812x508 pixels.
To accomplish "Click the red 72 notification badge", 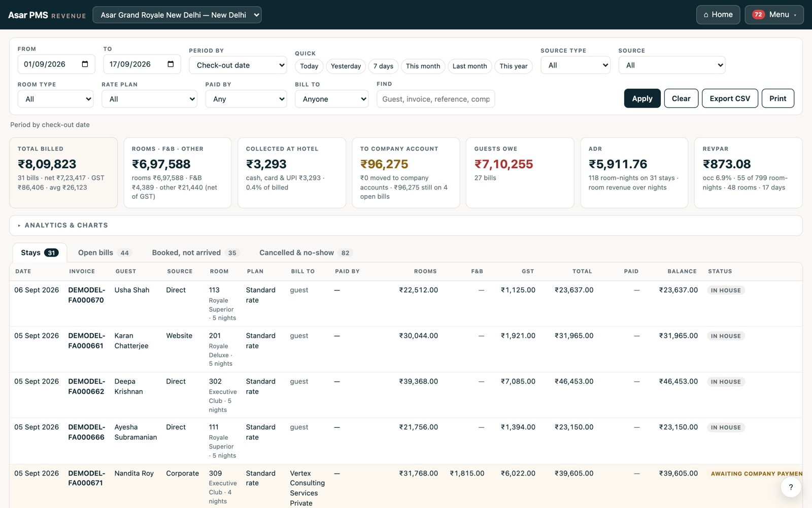I will (758, 15).
